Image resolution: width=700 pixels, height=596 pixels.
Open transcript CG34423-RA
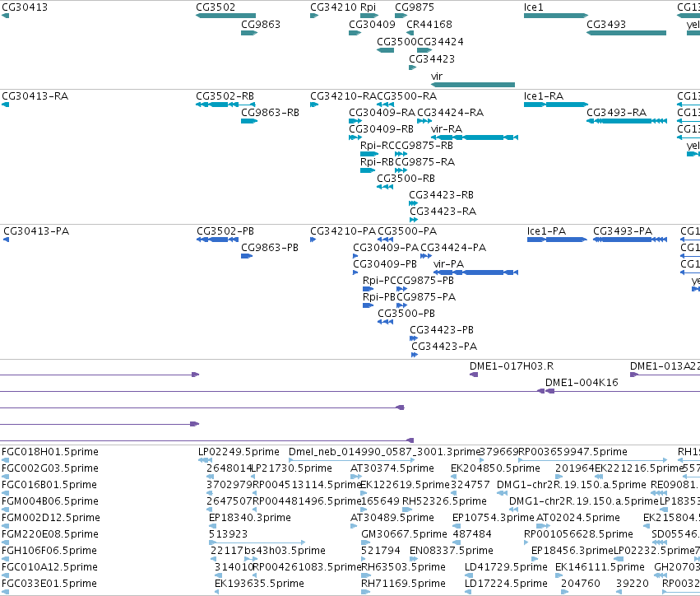click(443, 212)
